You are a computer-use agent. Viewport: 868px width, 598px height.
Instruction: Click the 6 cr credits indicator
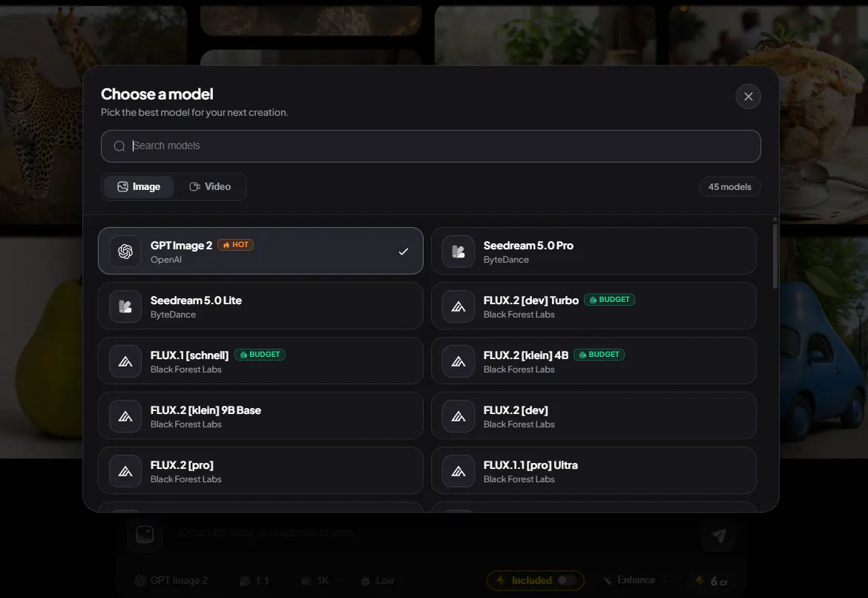coord(713,580)
